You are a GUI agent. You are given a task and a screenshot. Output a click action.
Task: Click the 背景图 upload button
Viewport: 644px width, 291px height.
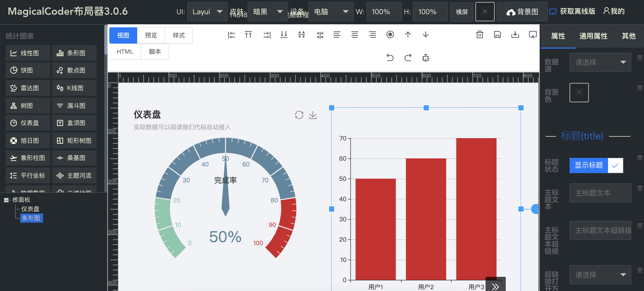pos(522,12)
